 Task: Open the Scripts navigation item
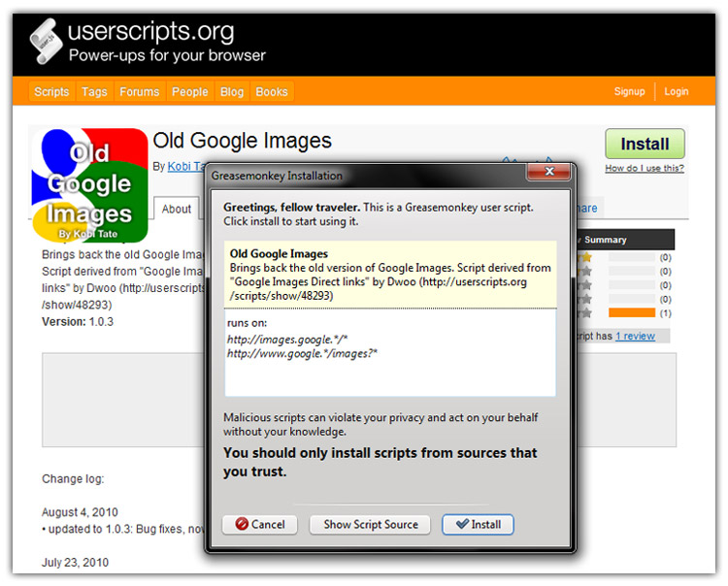coord(51,91)
